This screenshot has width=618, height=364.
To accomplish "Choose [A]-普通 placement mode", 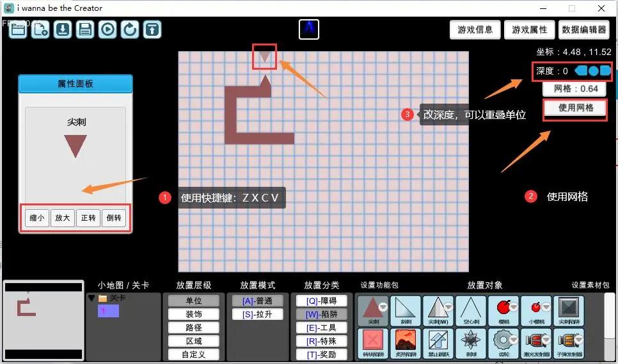I will tap(257, 301).
